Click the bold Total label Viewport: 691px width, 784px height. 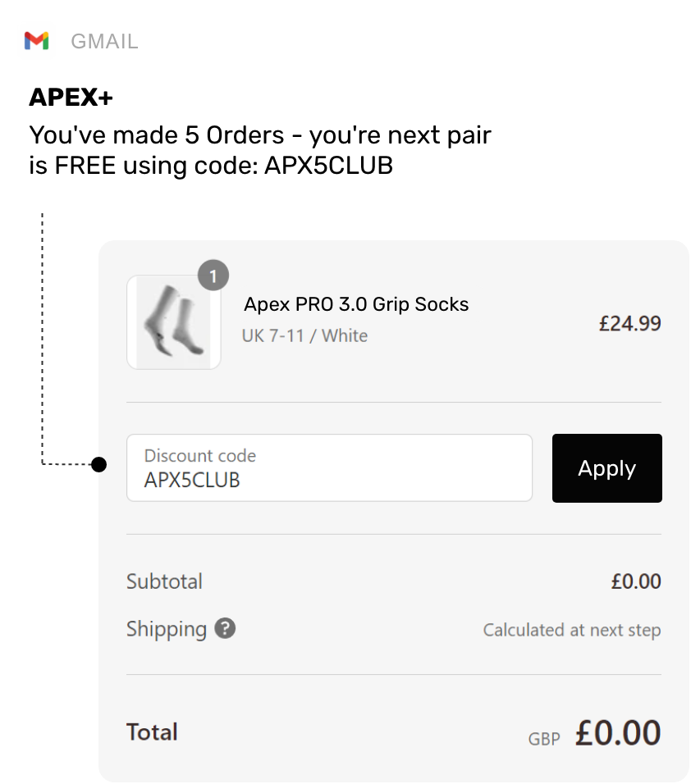(x=152, y=732)
